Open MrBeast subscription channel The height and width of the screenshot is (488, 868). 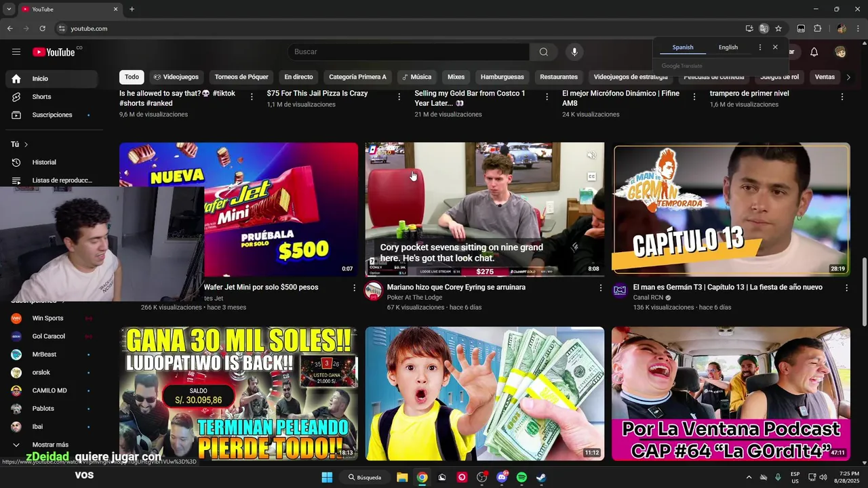click(x=52, y=354)
